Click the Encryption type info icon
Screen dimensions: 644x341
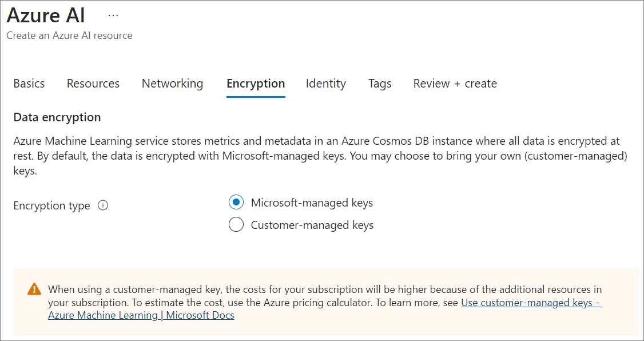point(103,205)
